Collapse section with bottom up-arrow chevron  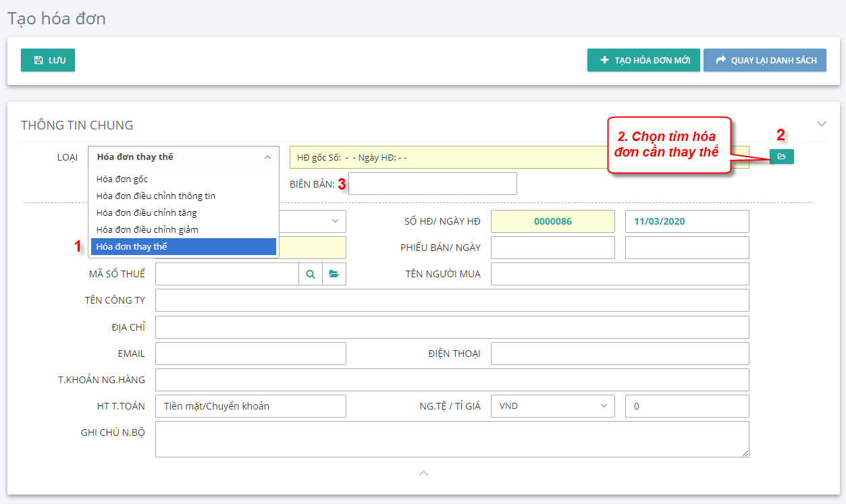tap(423, 473)
